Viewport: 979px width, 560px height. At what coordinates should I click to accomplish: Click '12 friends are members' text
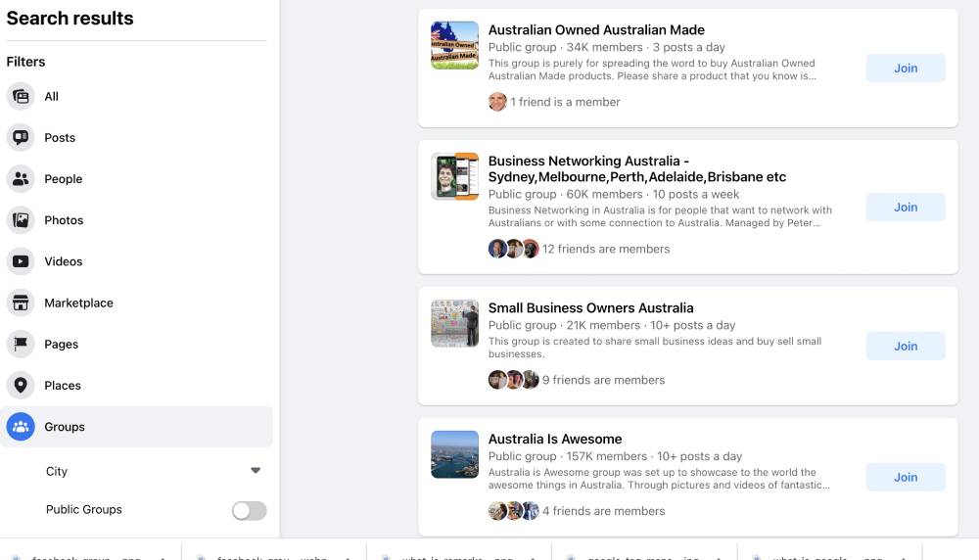pos(606,249)
